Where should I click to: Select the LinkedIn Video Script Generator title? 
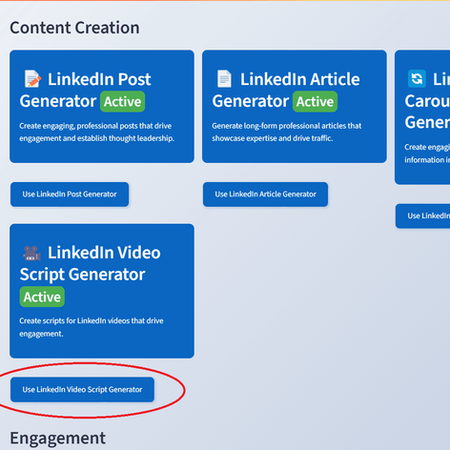pyautogui.click(x=90, y=264)
